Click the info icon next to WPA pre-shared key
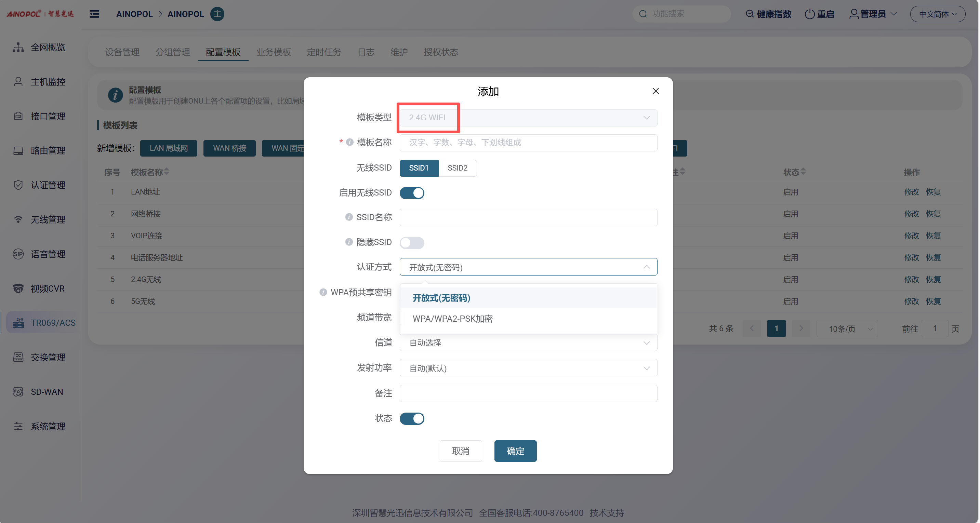 (x=323, y=292)
